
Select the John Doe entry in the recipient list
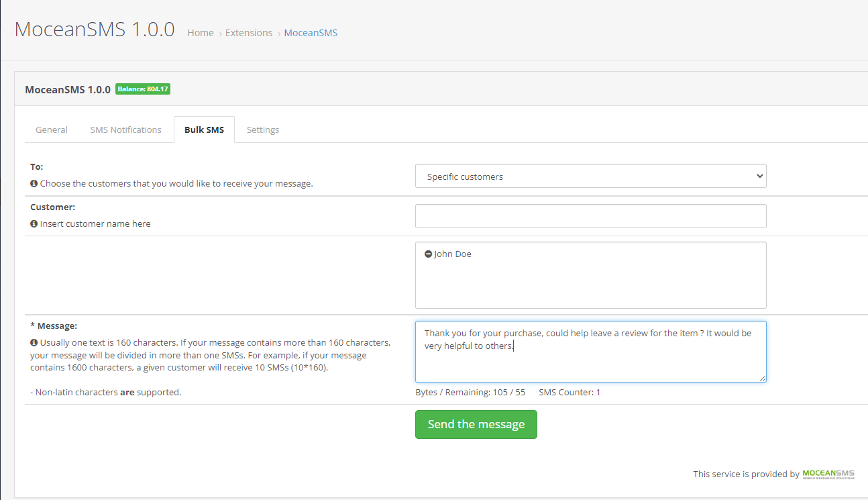(x=452, y=254)
